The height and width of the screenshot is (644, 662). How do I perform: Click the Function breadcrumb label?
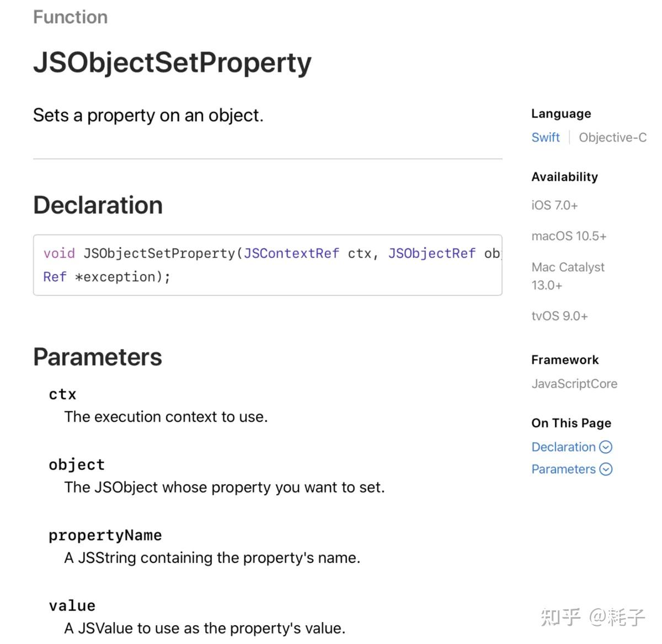(x=70, y=17)
